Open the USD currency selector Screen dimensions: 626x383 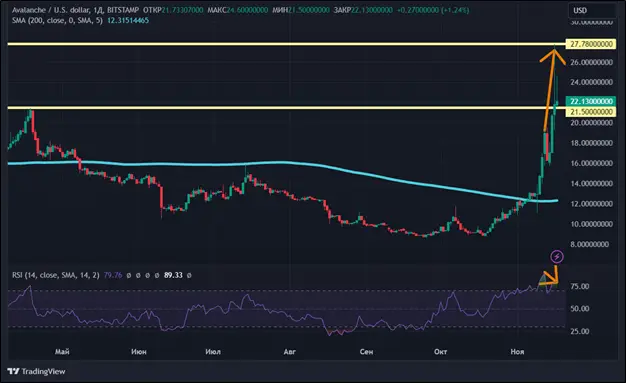point(591,11)
